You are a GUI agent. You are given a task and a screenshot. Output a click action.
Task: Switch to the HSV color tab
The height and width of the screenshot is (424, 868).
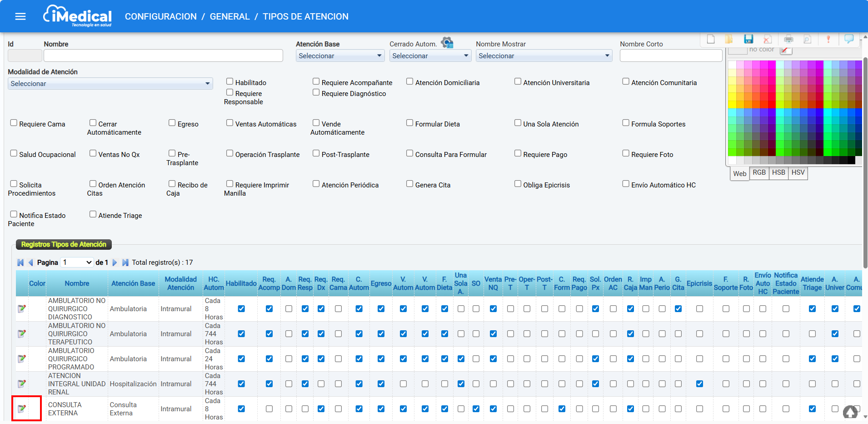(x=798, y=173)
